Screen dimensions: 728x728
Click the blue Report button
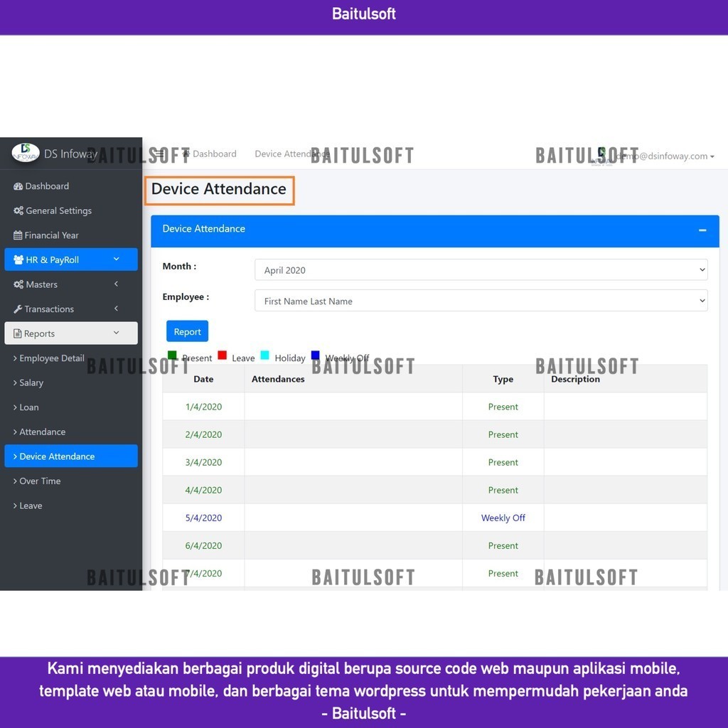tap(187, 331)
